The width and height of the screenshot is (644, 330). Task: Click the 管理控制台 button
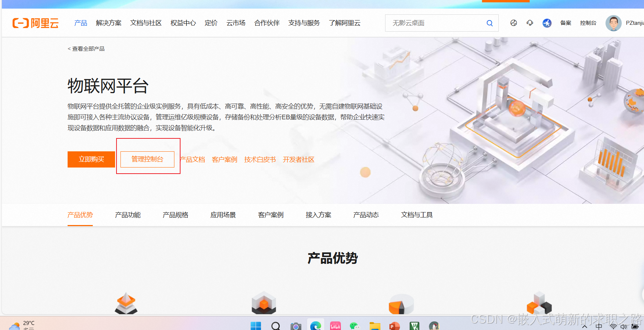pyautogui.click(x=147, y=159)
